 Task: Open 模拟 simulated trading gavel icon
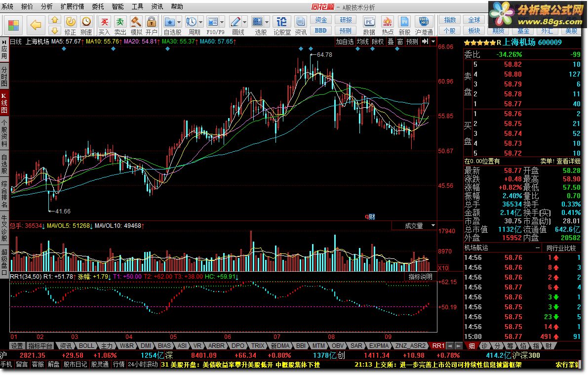(136, 25)
